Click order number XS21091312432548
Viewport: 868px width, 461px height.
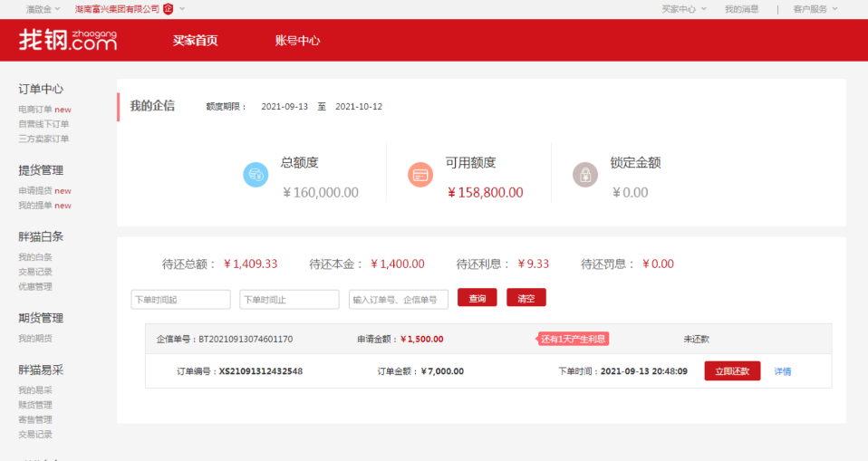coord(261,371)
